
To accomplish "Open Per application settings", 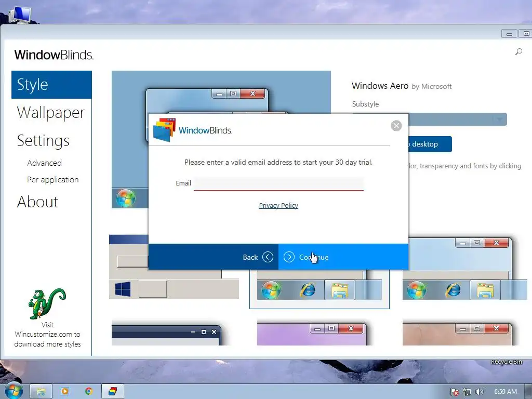I will [52, 179].
